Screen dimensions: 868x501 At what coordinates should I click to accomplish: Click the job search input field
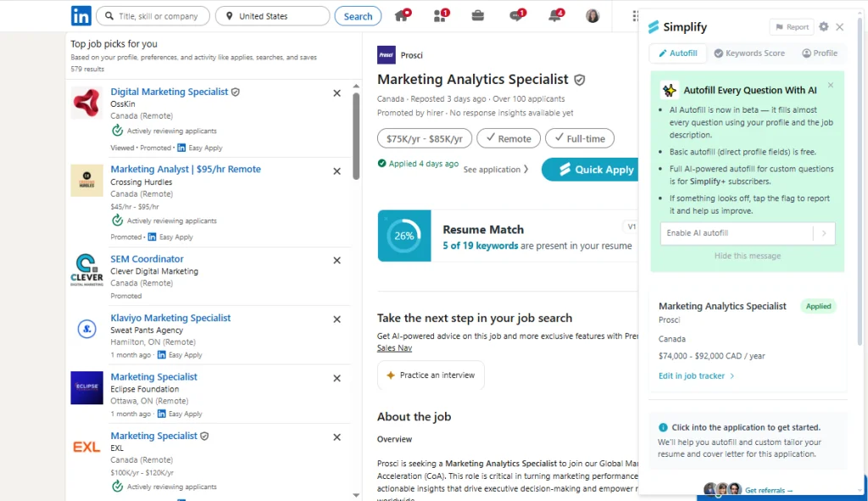[153, 15]
